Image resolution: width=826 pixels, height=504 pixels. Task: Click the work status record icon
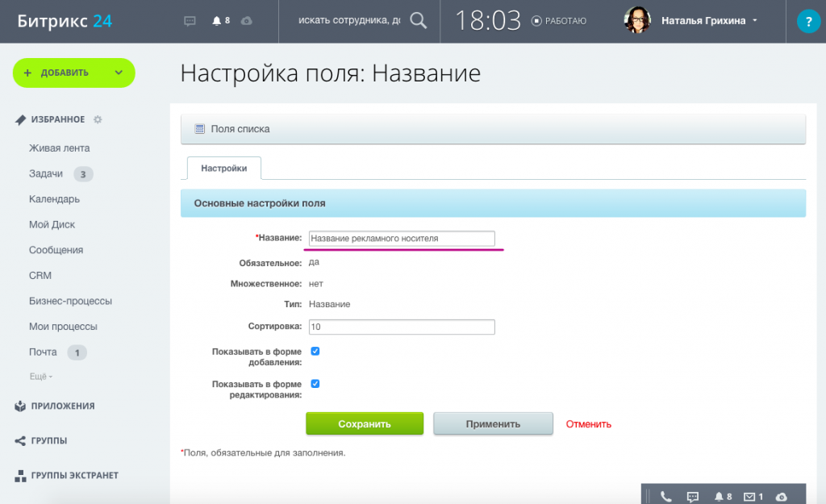pos(536,21)
